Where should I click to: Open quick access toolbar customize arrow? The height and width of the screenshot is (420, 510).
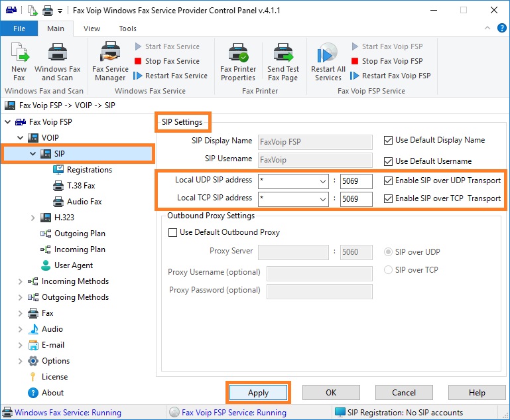coord(60,11)
